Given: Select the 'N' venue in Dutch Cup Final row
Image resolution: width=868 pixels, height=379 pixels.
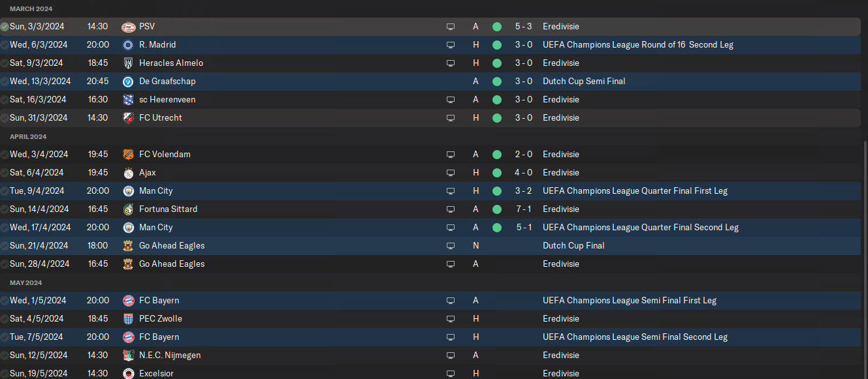Looking at the screenshot, I should (475, 246).
